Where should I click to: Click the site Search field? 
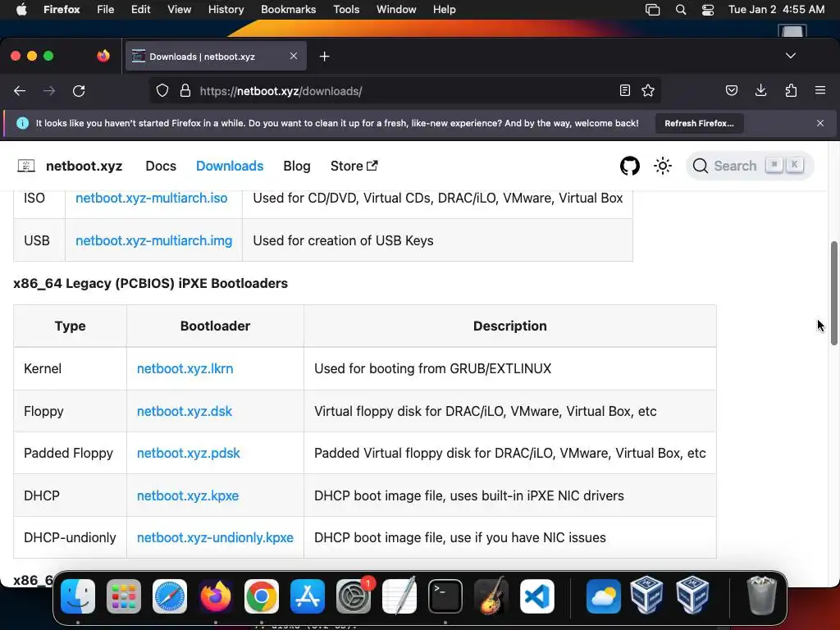(x=750, y=166)
